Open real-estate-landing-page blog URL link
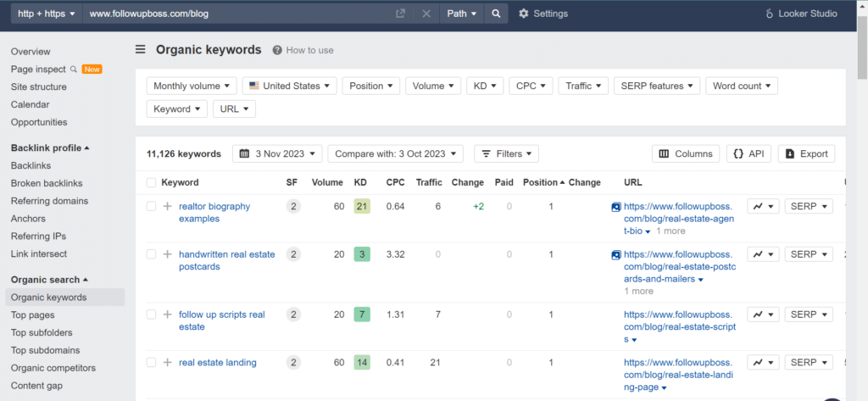Screen dimensions: 868x401 pyautogui.click(x=677, y=375)
